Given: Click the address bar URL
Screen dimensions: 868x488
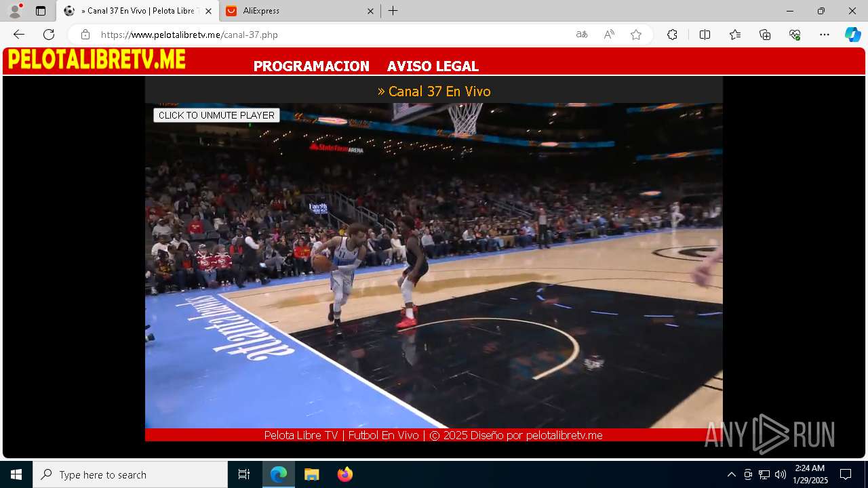Looking at the screenshot, I should [x=189, y=35].
